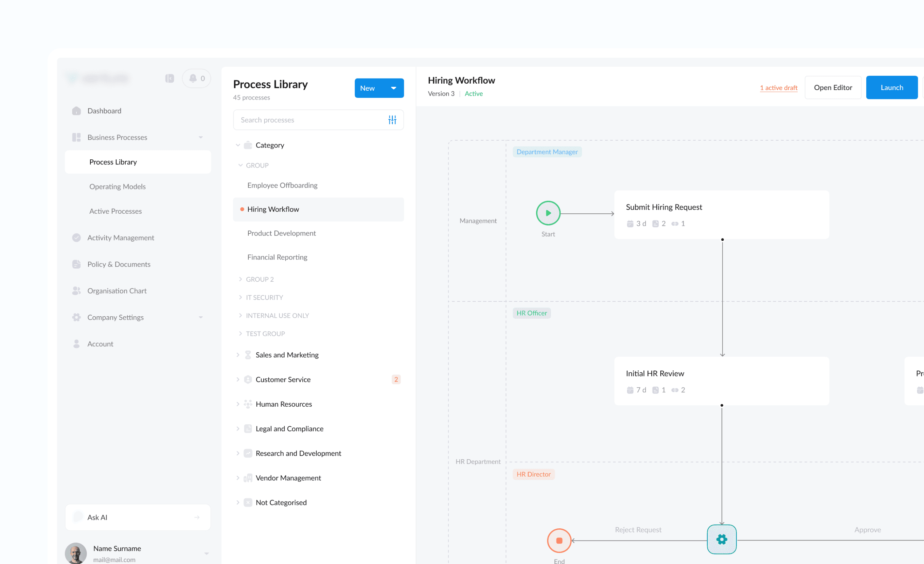Click the red End stop node
The width and height of the screenshot is (924, 564).
(559, 541)
